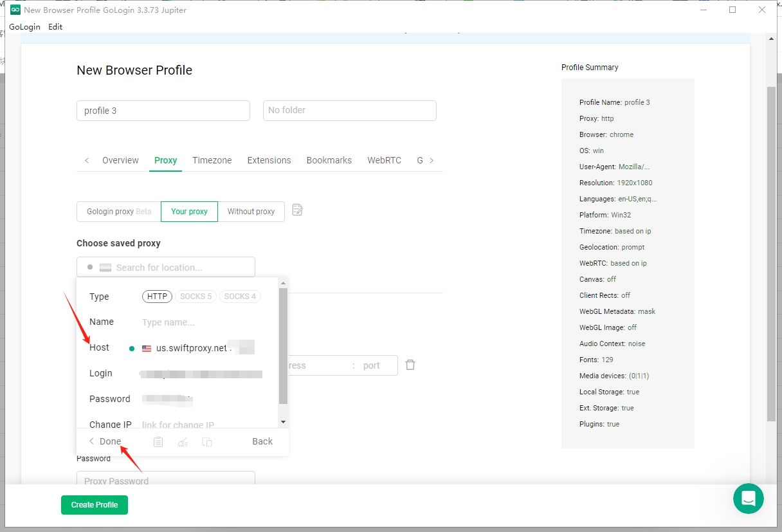Select the SOCKS 5 proxy type
This screenshot has width=782, height=532.
tap(195, 297)
